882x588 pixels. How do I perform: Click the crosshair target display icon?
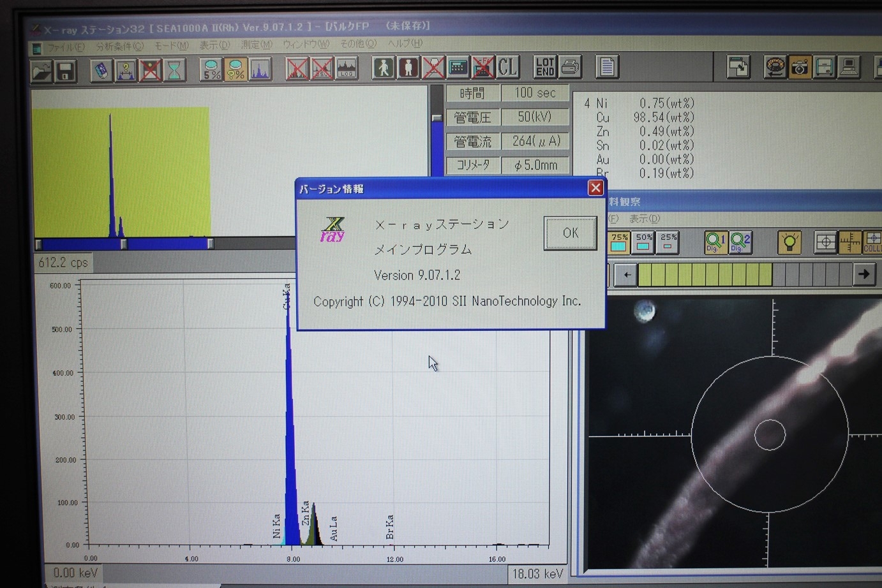tap(825, 242)
